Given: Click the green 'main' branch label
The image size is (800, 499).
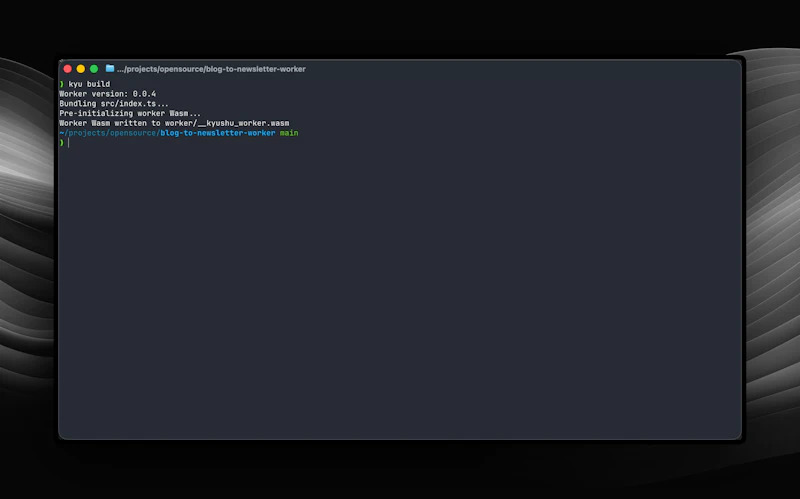Looking at the screenshot, I should click(289, 133).
